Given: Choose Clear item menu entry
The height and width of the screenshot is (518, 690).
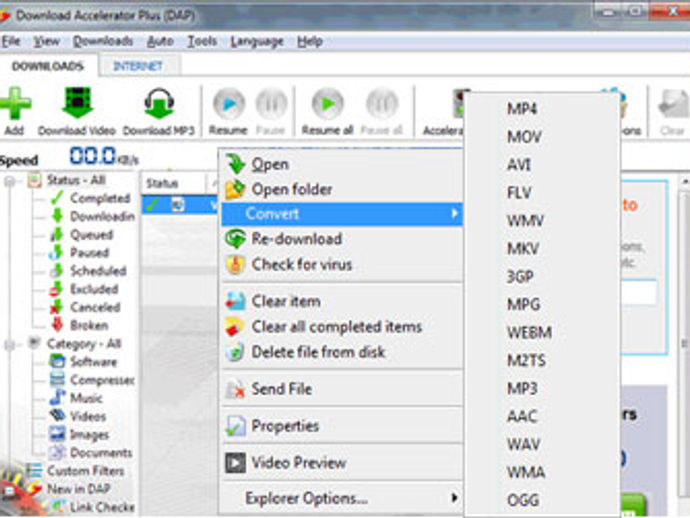Looking at the screenshot, I should (x=342, y=301).
